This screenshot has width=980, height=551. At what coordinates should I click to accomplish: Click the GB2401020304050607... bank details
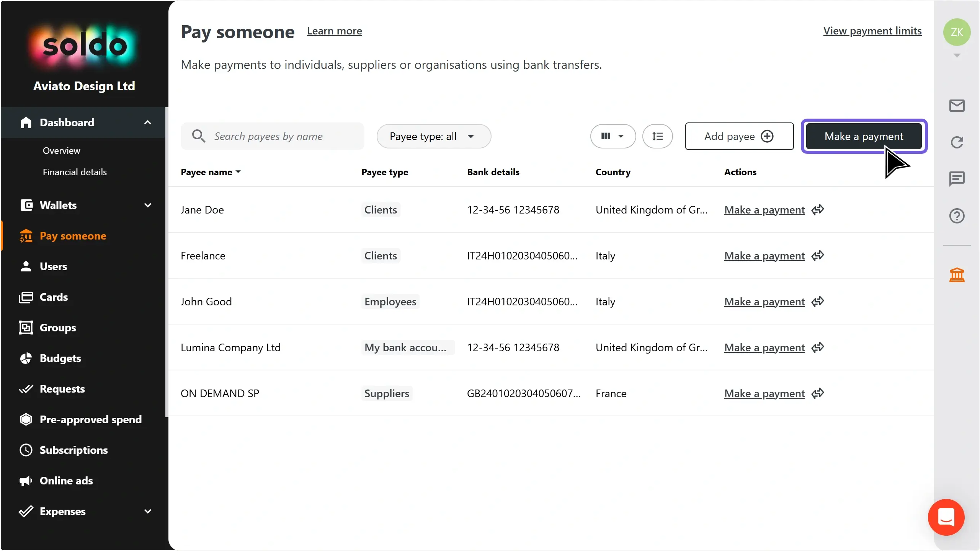click(524, 393)
